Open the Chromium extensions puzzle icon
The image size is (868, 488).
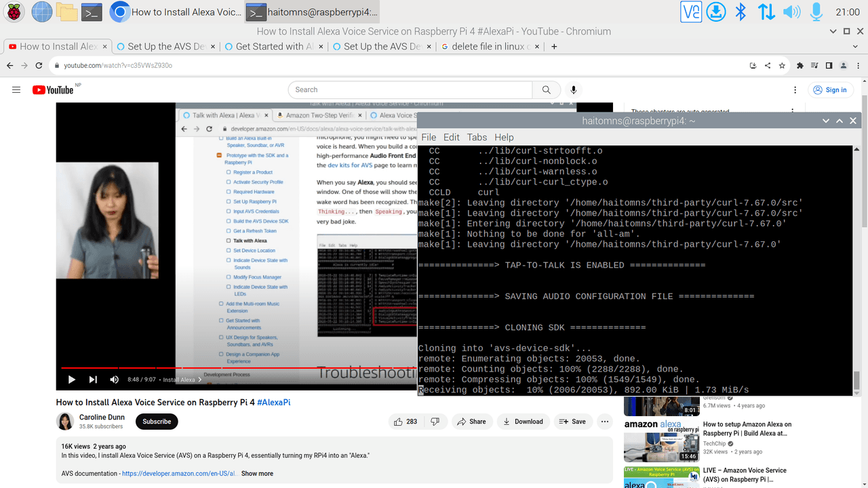[x=800, y=66]
